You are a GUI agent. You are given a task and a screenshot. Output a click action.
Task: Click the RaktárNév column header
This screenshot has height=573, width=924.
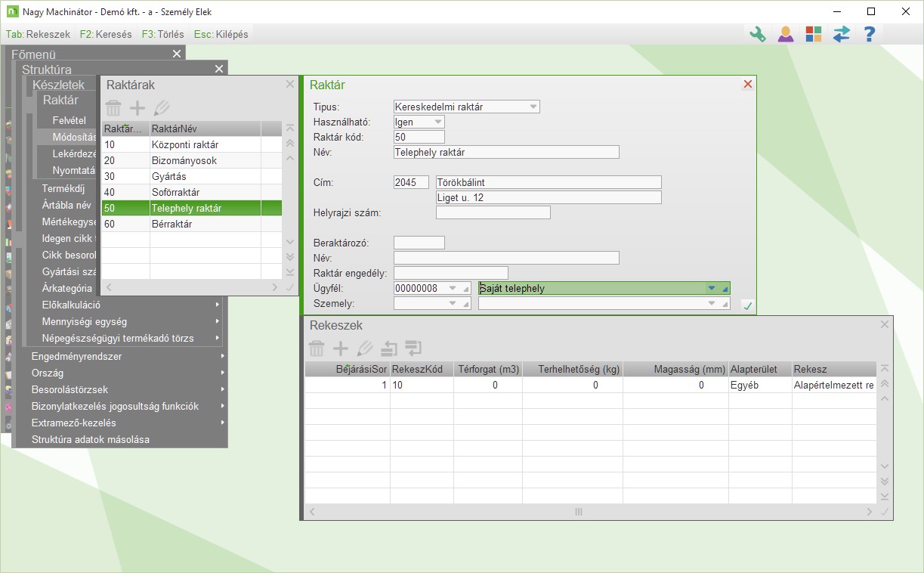[x=205, y=129]
